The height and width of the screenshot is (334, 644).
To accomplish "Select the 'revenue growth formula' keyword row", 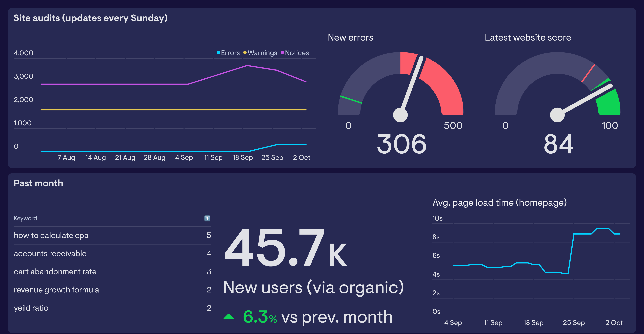I will tap(112, 290).
